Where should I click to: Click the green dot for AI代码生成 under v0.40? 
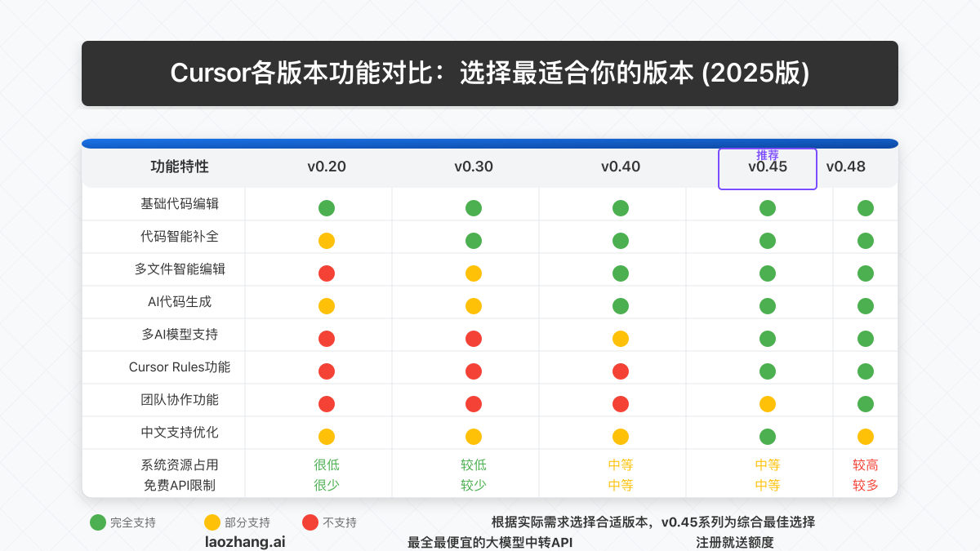[621, 306]
